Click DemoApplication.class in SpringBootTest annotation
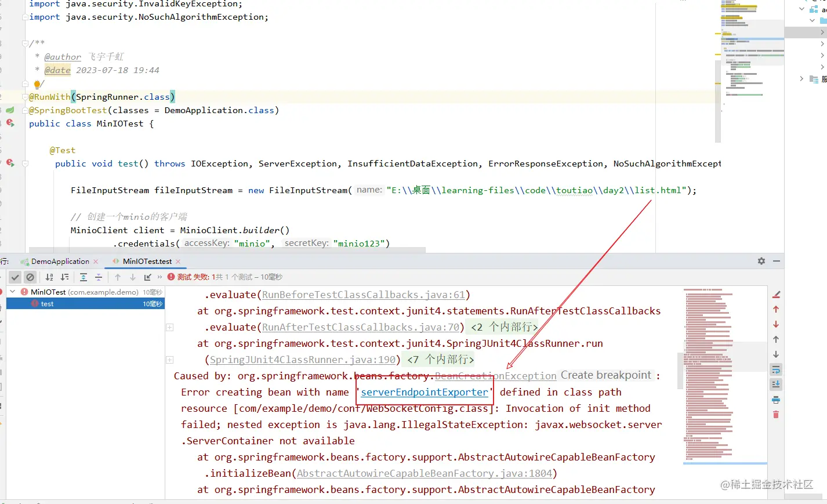The width and height of the screenshot is (827, 504). click(x=219, y=110)
